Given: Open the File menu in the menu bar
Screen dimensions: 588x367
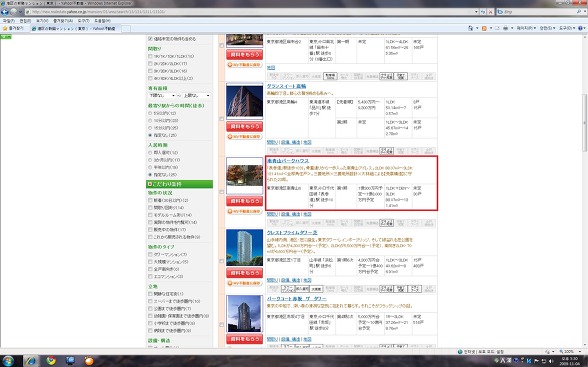Looking at the screenshot, I should tap(8, 21).
